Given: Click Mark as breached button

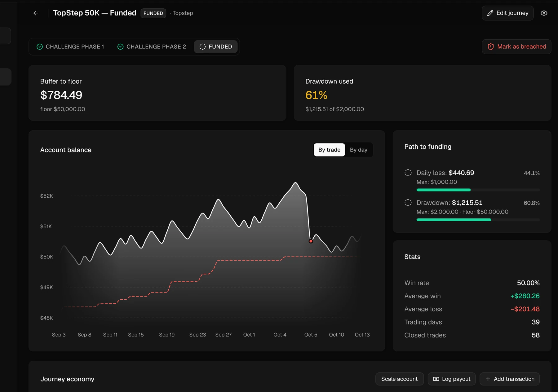Looking at the screenshot, I should pyautogui.click(x=516, y=46).
